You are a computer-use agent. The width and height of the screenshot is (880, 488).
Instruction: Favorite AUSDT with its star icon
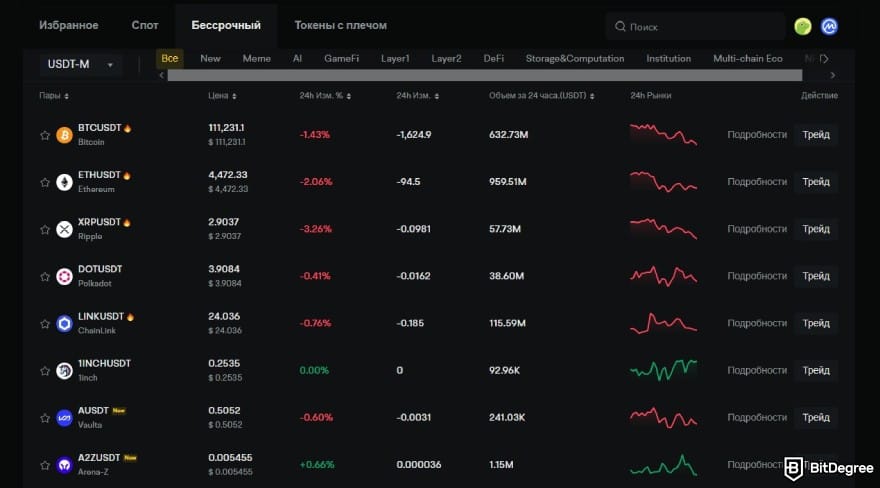pyautogui.click(x=45, y=418)
